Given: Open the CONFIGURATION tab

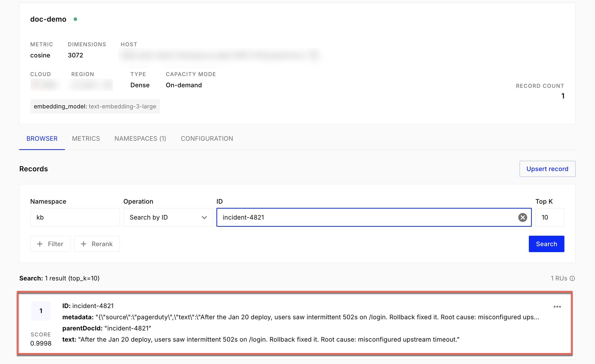Looking at the screenshot, I should (x=207, y=138).
